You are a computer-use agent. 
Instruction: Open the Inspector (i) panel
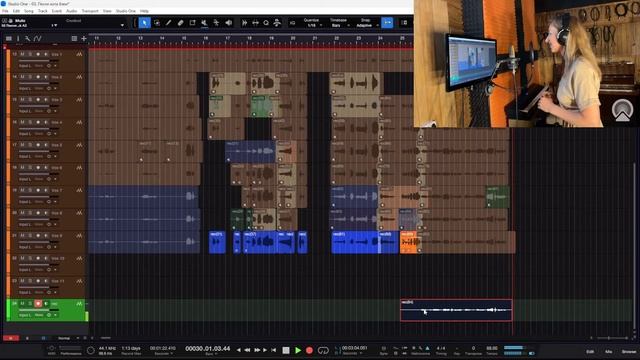[x=18, y=38]
